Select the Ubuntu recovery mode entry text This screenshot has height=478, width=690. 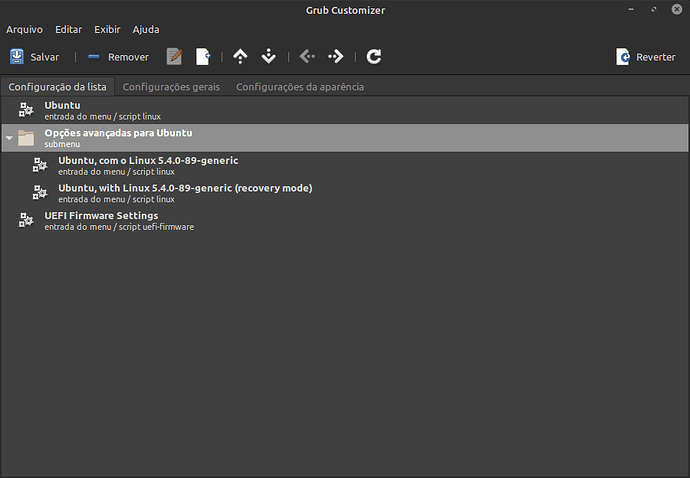pos(185,188)
